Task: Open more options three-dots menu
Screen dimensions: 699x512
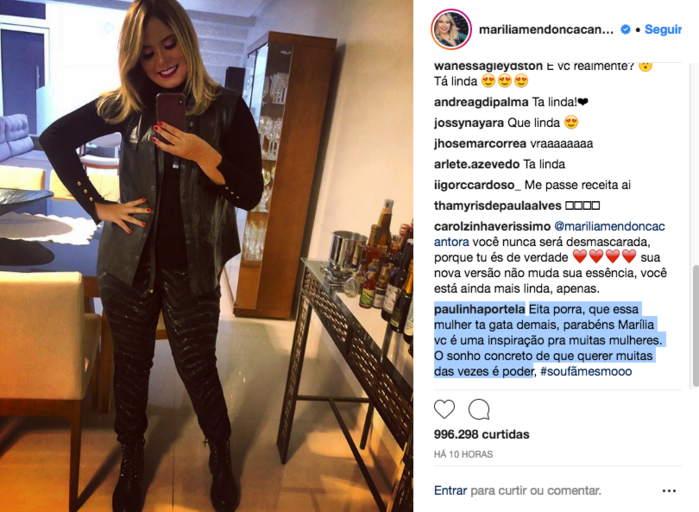Action: point(669,491)
